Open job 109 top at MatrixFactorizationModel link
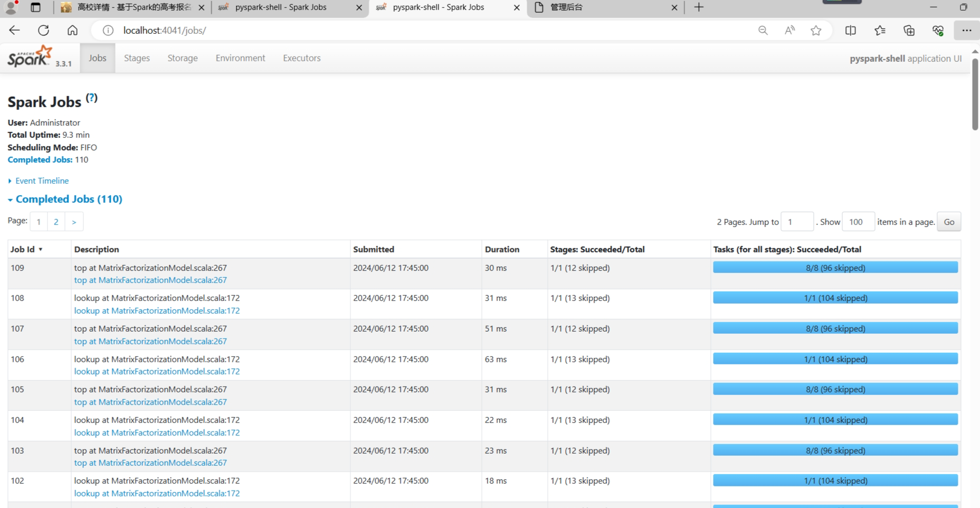The image size is (980, 508). (150, 280)
